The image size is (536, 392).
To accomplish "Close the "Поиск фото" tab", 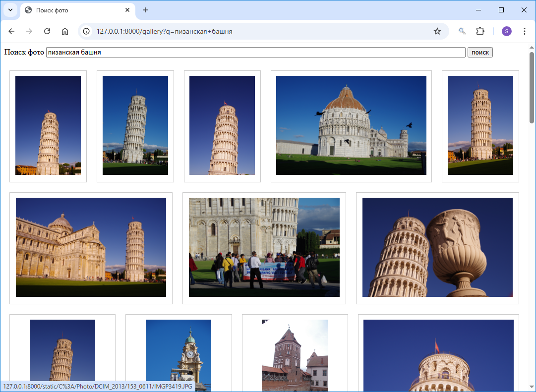I will click(x=127, y=10).
